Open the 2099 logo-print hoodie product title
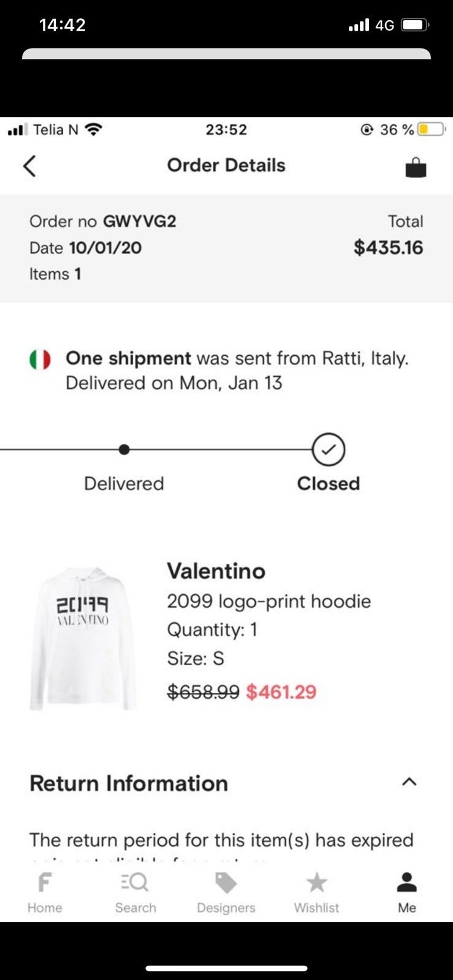 click(x=268, y=601)
